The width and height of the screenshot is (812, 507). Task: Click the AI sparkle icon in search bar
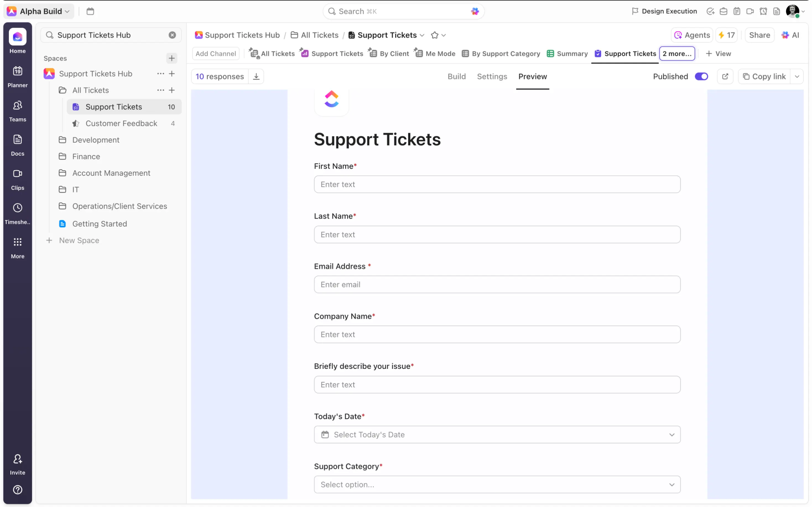(x=475, y=11)
